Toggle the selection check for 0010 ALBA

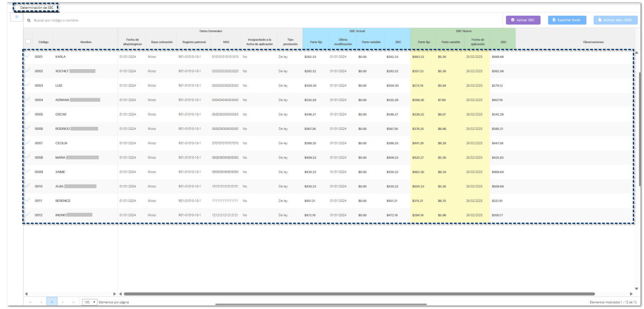(x=28, y=185)
